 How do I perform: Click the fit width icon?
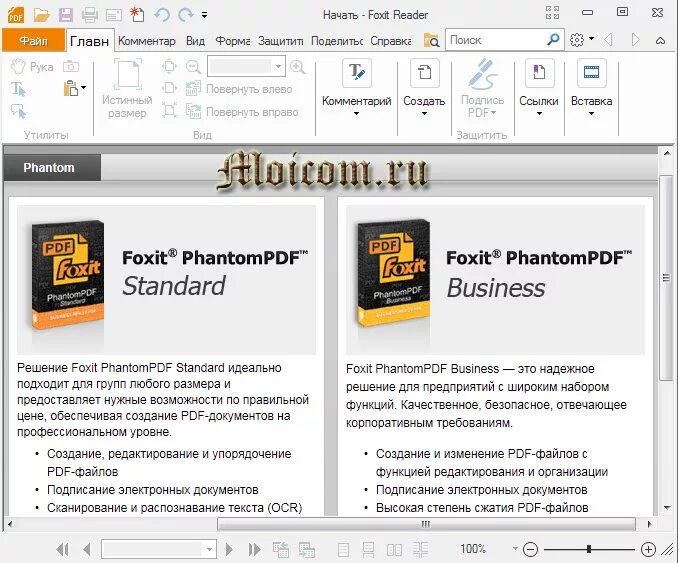click(x=170, y=88)
